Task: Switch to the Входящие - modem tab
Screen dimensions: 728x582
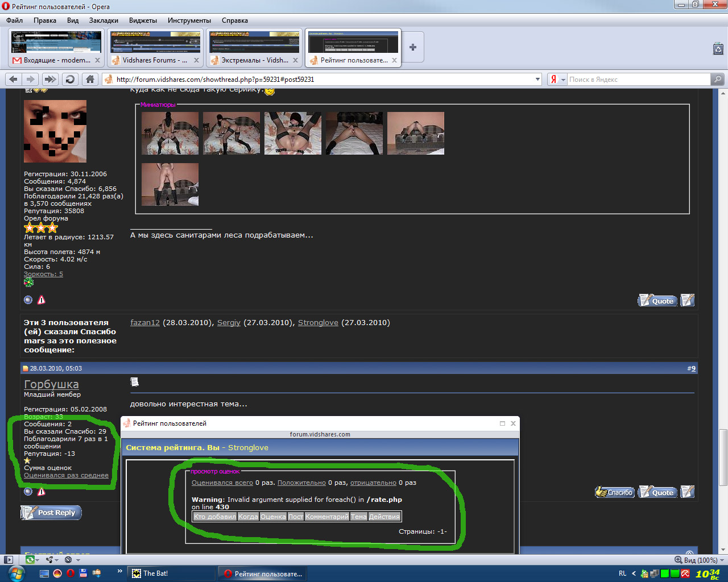Action: pos(56,48)
